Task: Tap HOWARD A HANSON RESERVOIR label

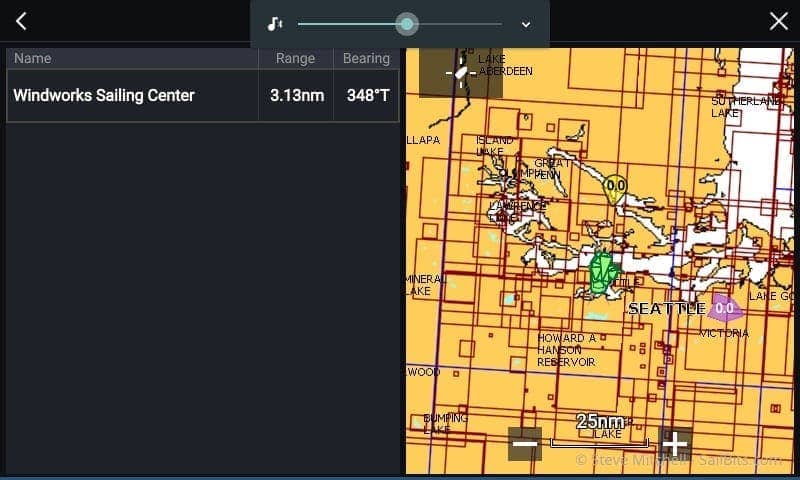Action: [566, 350]
